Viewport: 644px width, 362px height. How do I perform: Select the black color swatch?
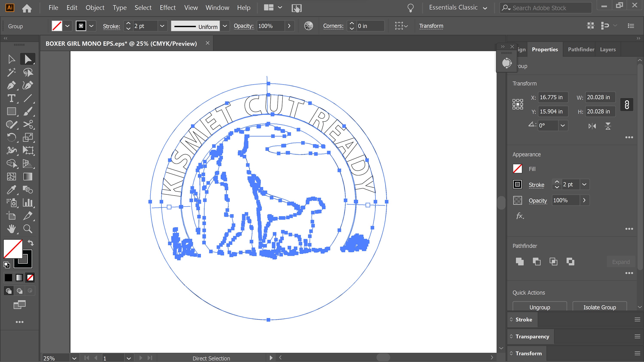[8, 278]
